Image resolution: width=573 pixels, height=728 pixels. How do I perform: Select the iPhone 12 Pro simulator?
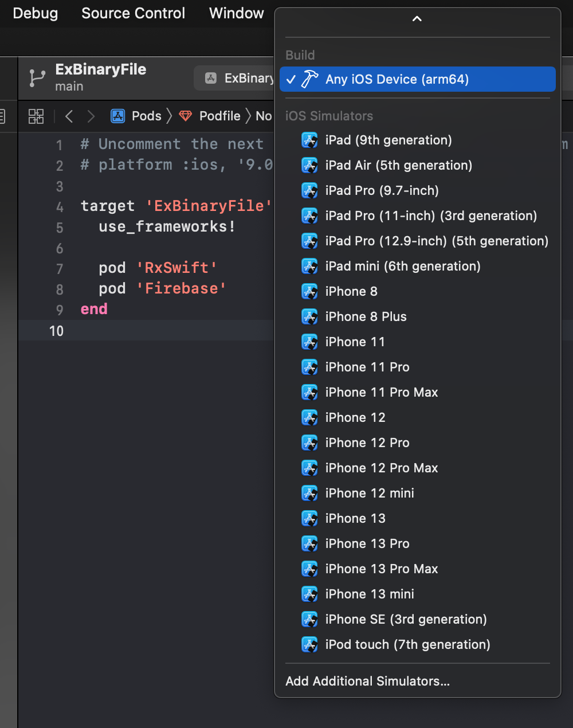[x=418, y=443]
